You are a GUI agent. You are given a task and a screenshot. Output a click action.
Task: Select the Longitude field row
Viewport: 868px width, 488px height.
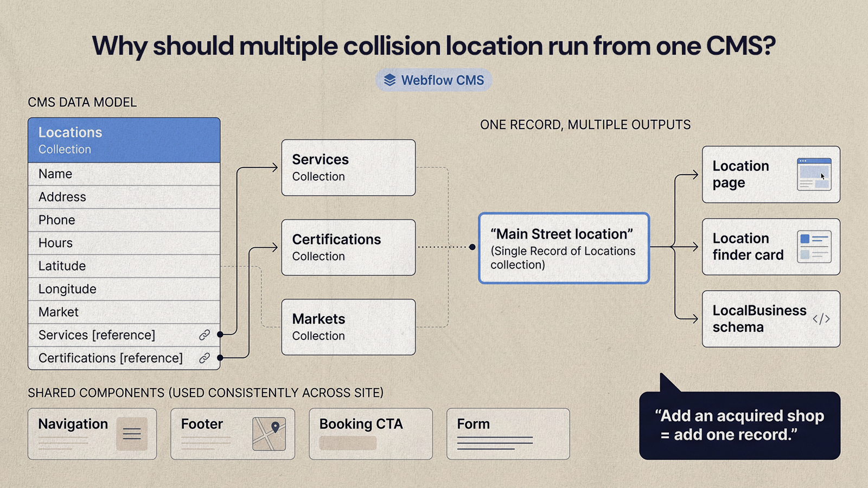point(124,289)
